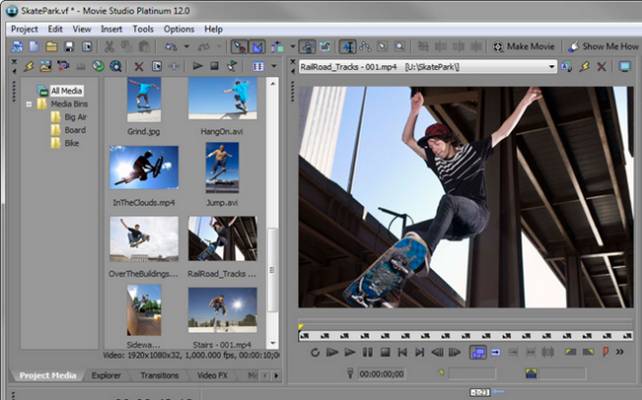Toggle Loop Playback in trimmer

tap(314, 352)
